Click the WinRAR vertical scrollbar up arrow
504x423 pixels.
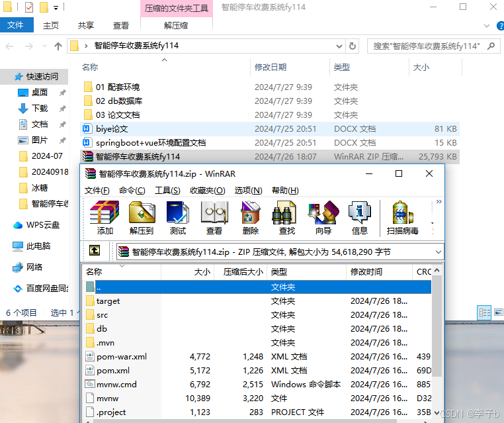[x=437, y=271]
